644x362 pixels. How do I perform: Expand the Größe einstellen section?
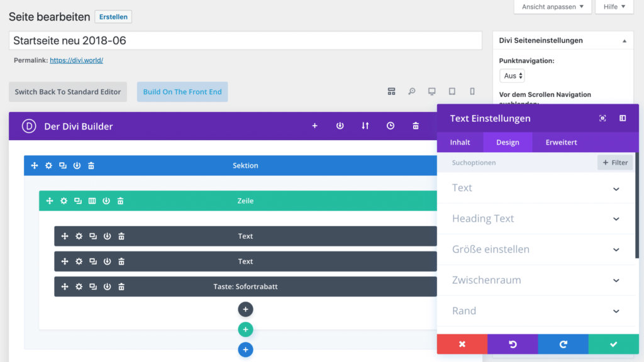(536, 250)
